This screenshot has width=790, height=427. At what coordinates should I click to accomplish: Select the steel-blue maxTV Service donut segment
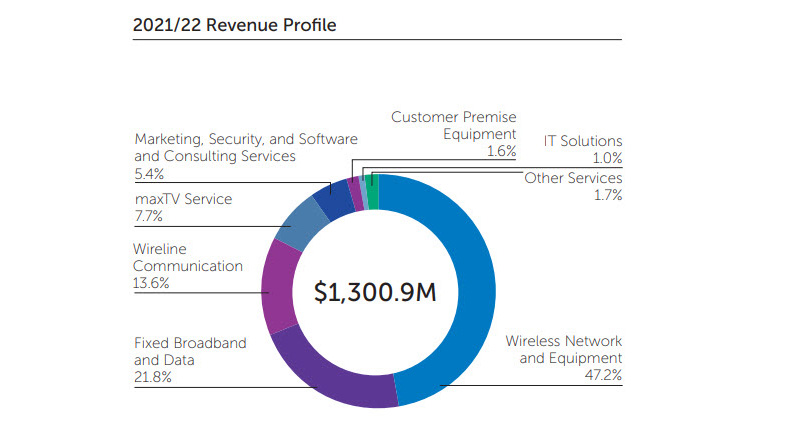[x=303, y=225]
